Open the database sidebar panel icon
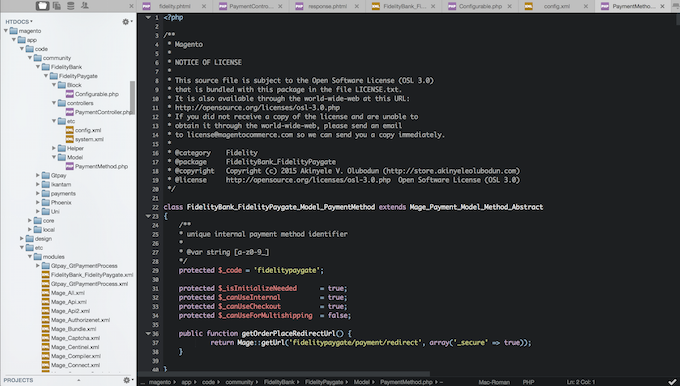Screen dimensions: 680x386 pos(71,6)
